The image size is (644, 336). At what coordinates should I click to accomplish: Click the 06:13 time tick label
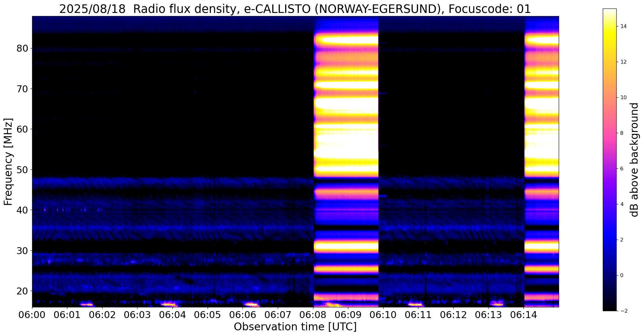click(489, 315)
